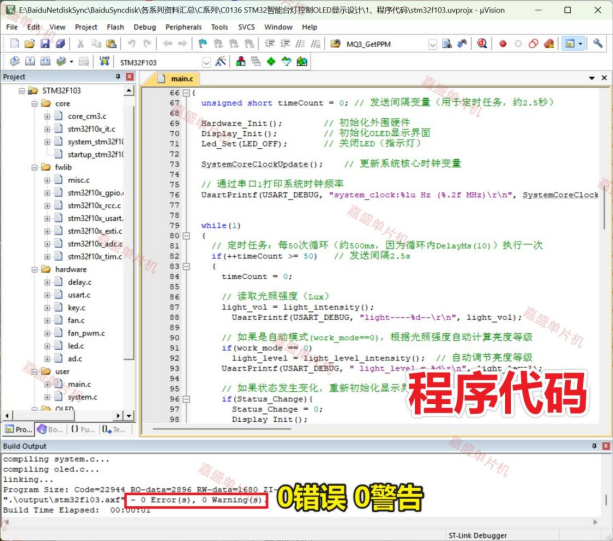Select delay.c in project tree
613x541 pixels.
click(79, 282)
